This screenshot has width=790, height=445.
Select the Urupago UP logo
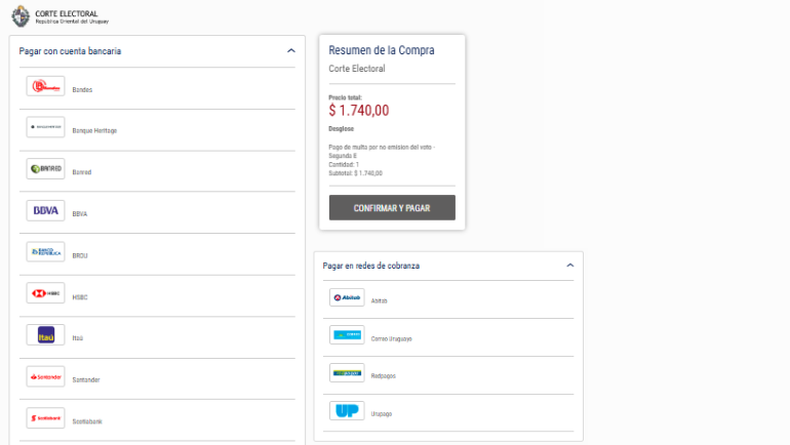click(347, 411)
